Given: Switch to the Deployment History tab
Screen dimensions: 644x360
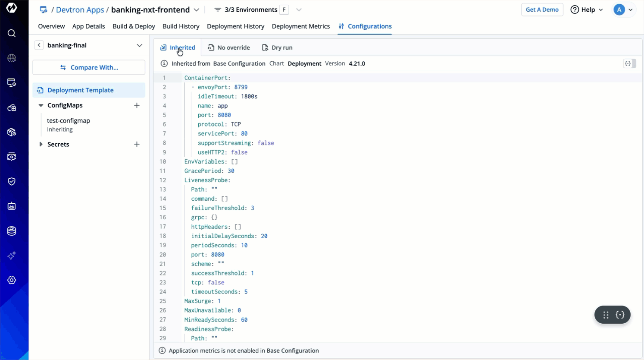Looking at the screenshot, I should [235, 26].
